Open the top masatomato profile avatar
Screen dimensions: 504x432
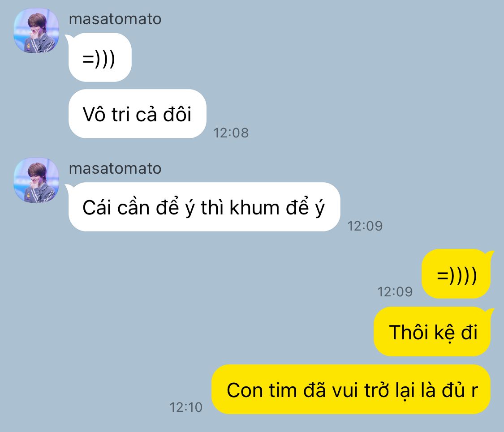point(36,31)
